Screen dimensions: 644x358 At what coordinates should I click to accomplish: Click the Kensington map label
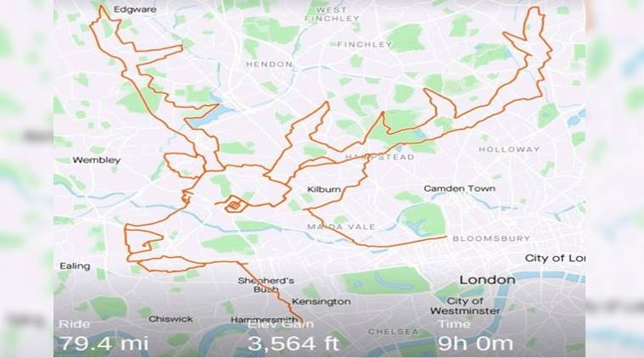tap(322, 302)
